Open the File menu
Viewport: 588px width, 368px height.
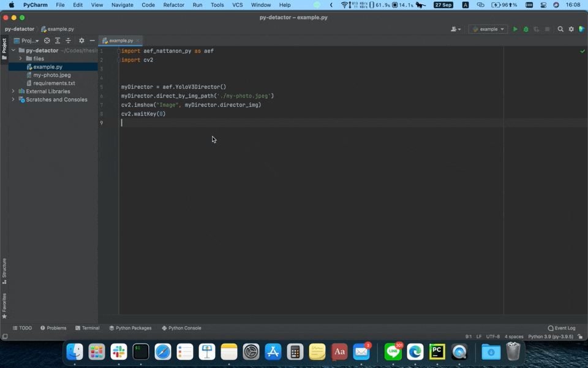(60, 5)
